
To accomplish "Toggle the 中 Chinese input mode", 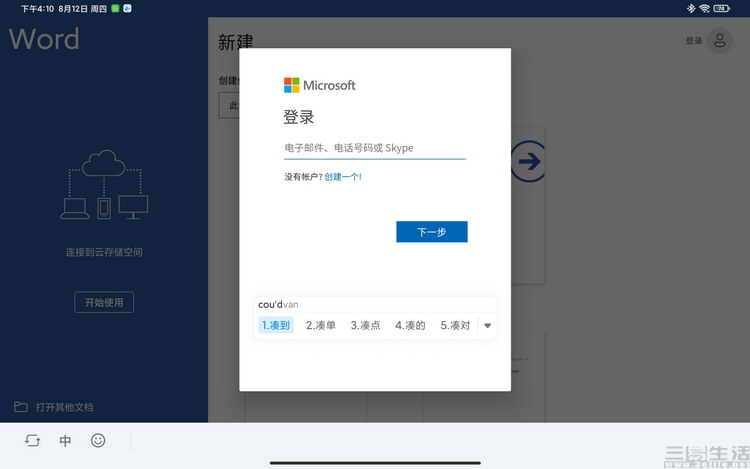I will (65, 440).
